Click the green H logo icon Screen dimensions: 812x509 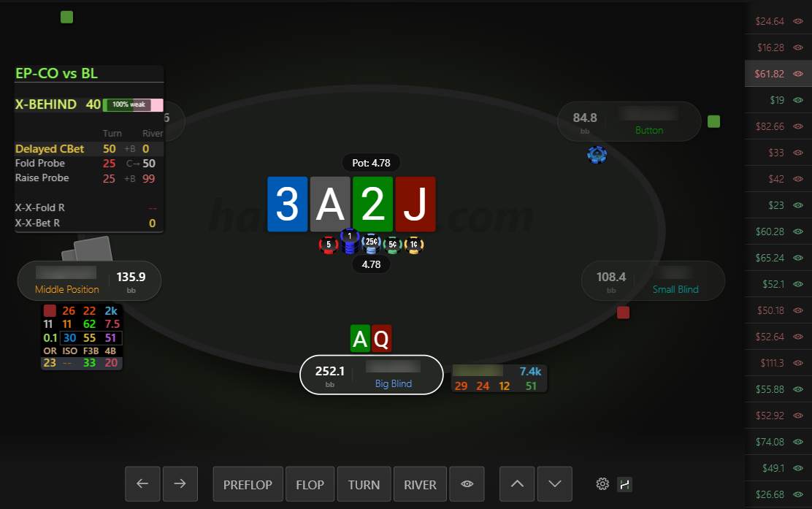(624, 484)
